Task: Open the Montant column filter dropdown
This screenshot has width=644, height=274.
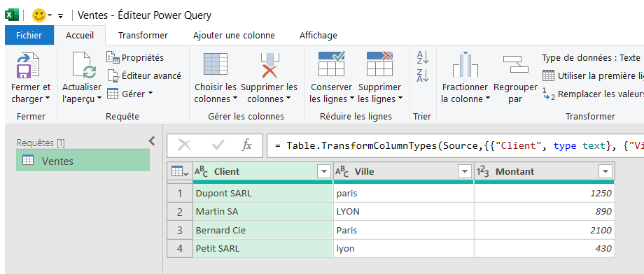Action: coord(605,171)
